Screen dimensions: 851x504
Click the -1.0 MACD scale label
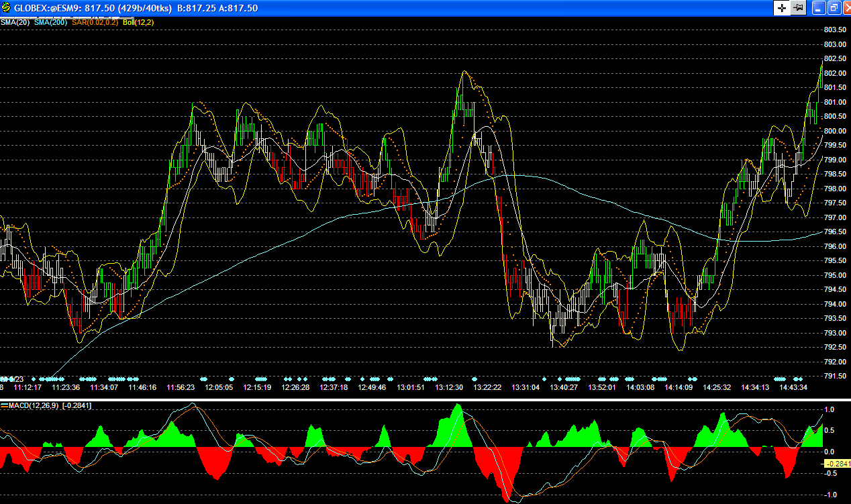click(x=830, y=495)
